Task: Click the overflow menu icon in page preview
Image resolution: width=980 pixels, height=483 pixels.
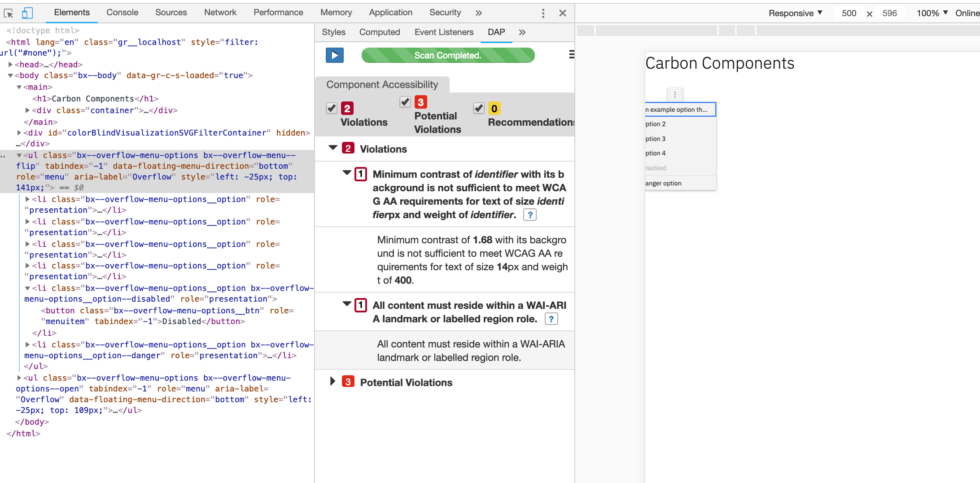Action: 675,94
